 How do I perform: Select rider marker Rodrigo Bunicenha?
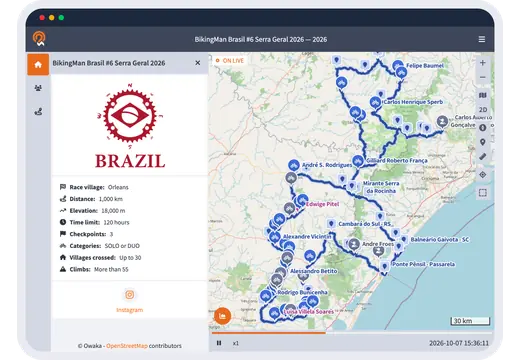(266, 296)
